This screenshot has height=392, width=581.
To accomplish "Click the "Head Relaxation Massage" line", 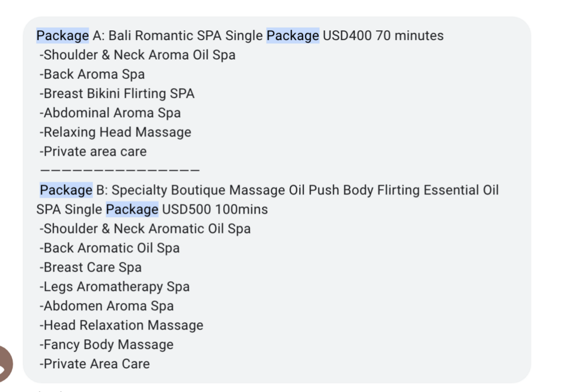I will 121,325.
